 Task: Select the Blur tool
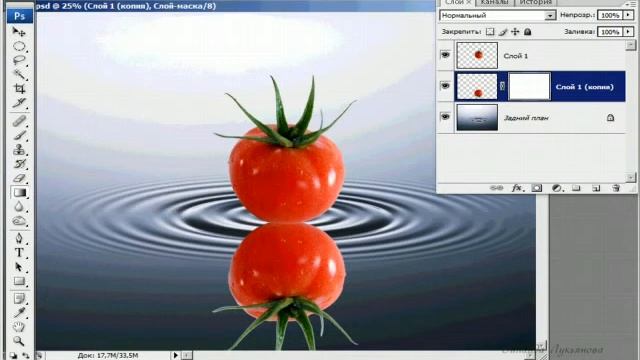(x=19, y=207)
